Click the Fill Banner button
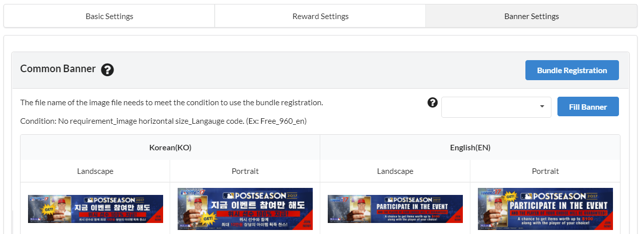The height and width of the screenshot is (234, 644). [x=588, y=107]
